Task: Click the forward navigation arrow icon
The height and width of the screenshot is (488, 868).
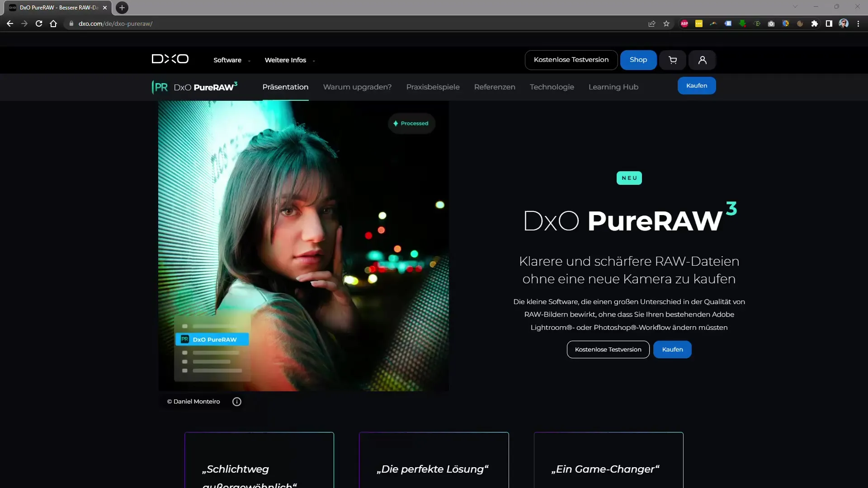Action: click(24, 23)
